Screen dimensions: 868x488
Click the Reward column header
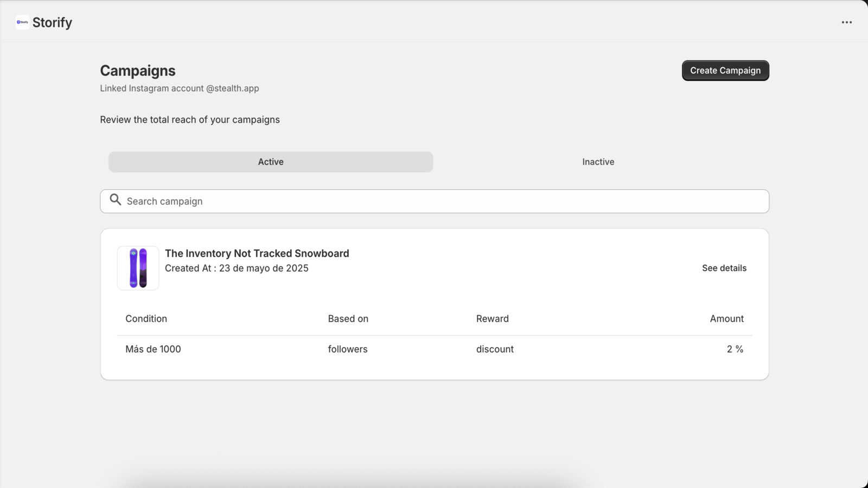[492, 318]
